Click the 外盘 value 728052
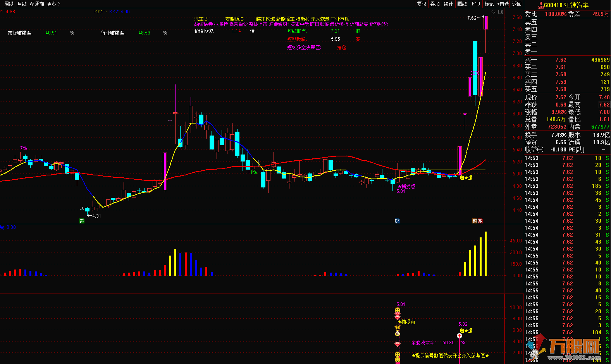Viewport: 611px width, 364px height. 557,127
